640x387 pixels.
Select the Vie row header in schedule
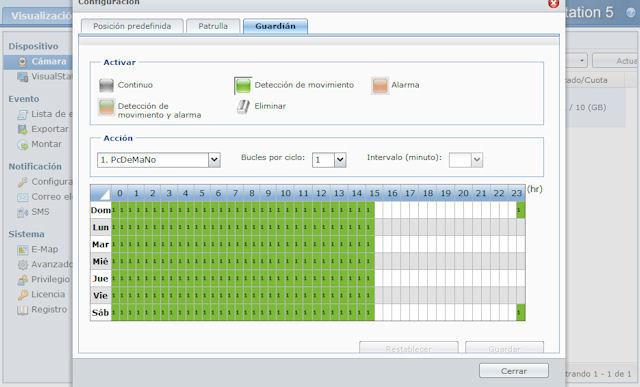click(100, 296)
